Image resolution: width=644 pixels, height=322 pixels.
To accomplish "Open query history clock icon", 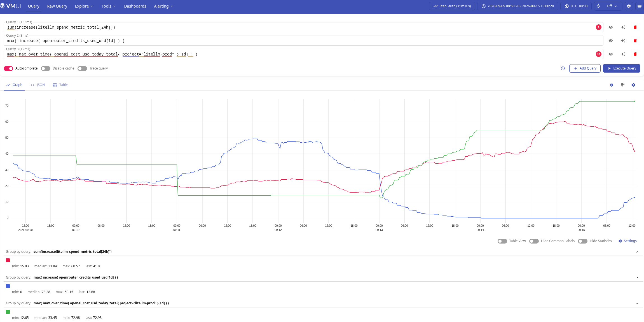I will coord(563,68).
